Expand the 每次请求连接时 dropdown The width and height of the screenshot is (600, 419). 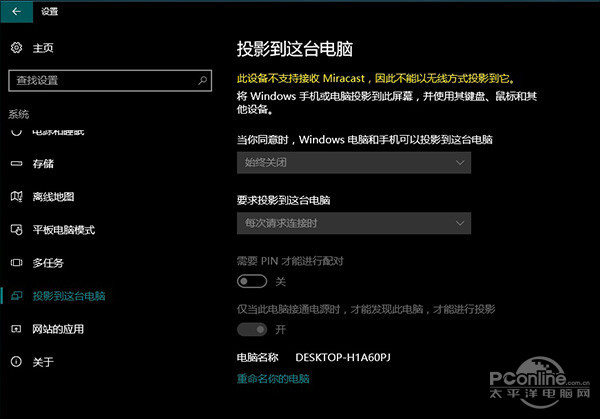pyautogui.click(x=353, y=222)
